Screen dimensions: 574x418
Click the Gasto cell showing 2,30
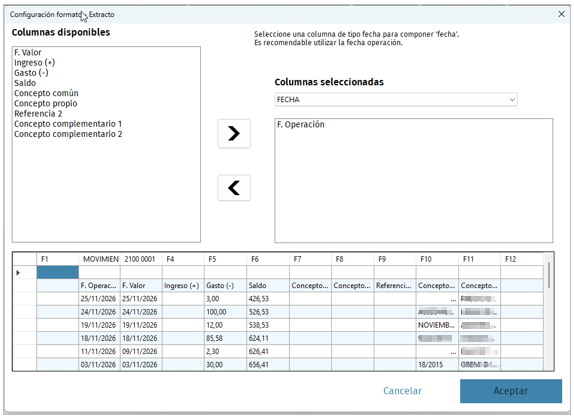point(226,351)
